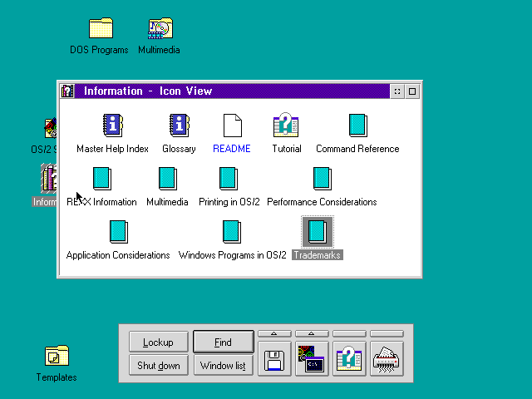The image size is (532, 399).
Task: Click the Printing in OS/2 label
Action: tap(229, 202)
